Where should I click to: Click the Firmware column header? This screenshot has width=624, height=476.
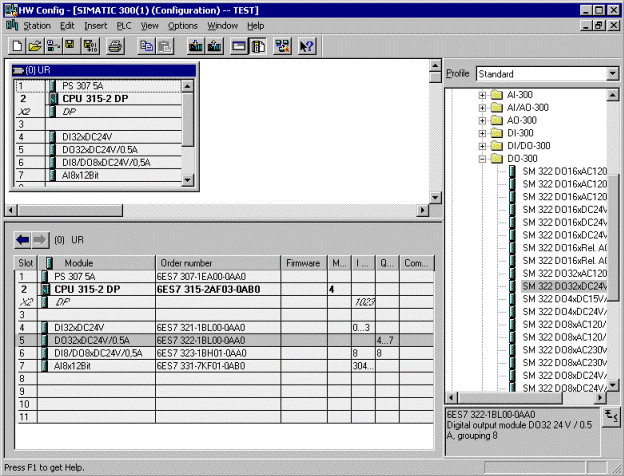[x=303, y=262]
